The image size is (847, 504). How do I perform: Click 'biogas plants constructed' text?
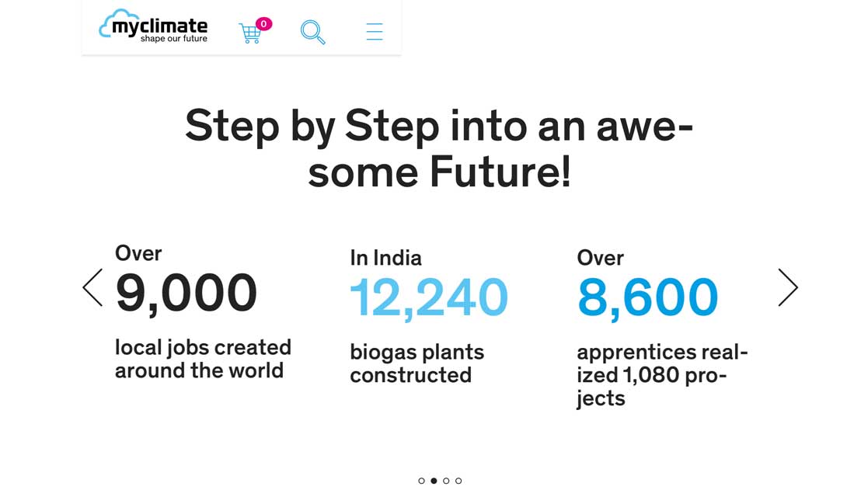pyautogui.click(x=417, y=363)
